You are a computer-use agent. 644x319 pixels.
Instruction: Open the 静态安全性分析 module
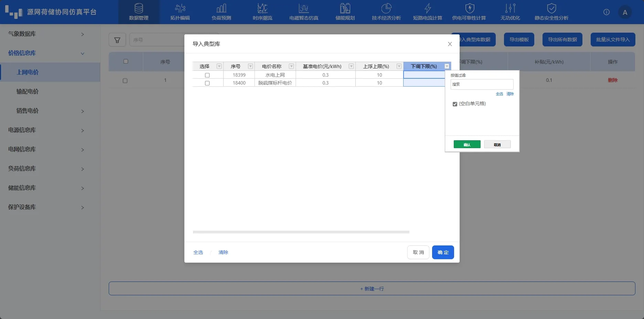point(551,12)
